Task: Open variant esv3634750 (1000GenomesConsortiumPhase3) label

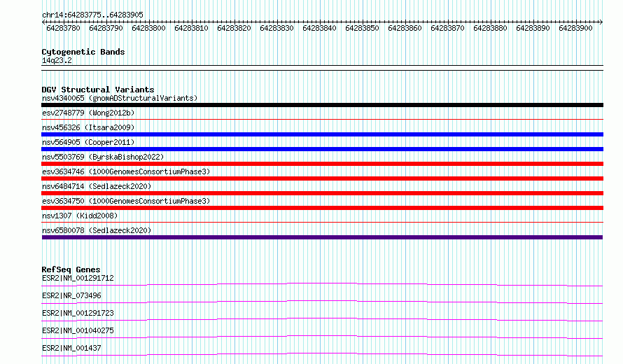Action: point(126,201)
